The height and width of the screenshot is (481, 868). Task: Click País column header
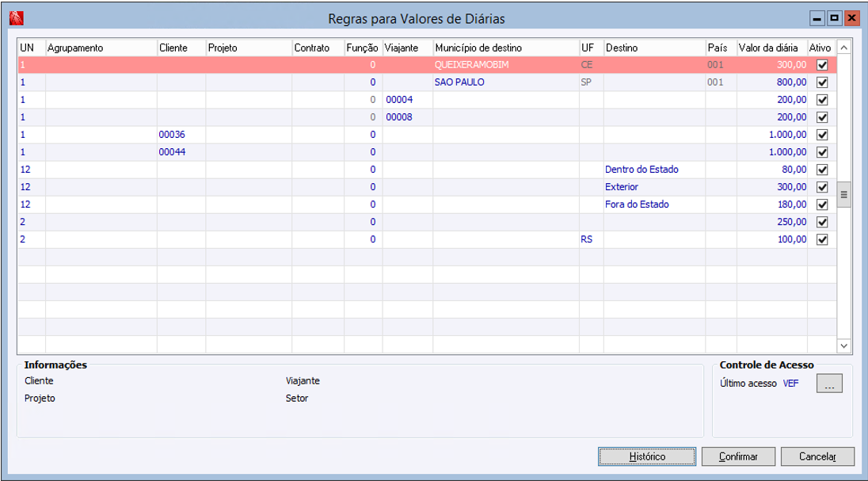coord(721,48)
